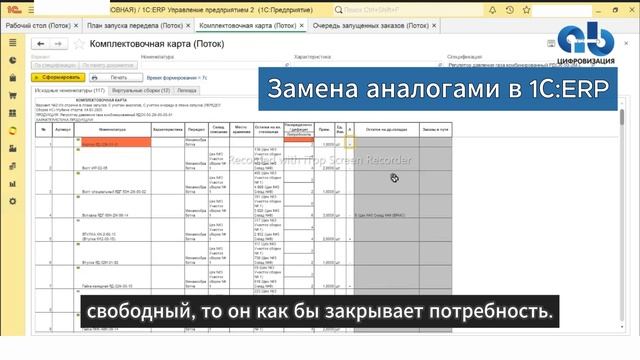The height and width of the screenshot is (360, 640).
Task: Choose the По пакету документов variant
Action: click(108, 65)
